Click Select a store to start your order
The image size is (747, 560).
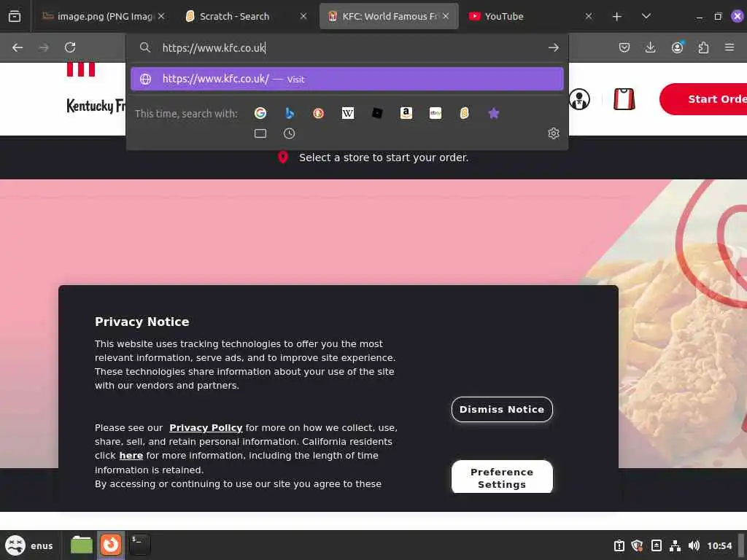click(384, 157)
